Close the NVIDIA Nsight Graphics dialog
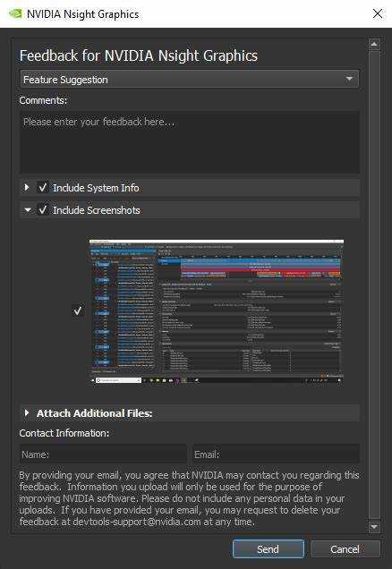The width and height of the screenshot is (392, 569). point(378,13)
